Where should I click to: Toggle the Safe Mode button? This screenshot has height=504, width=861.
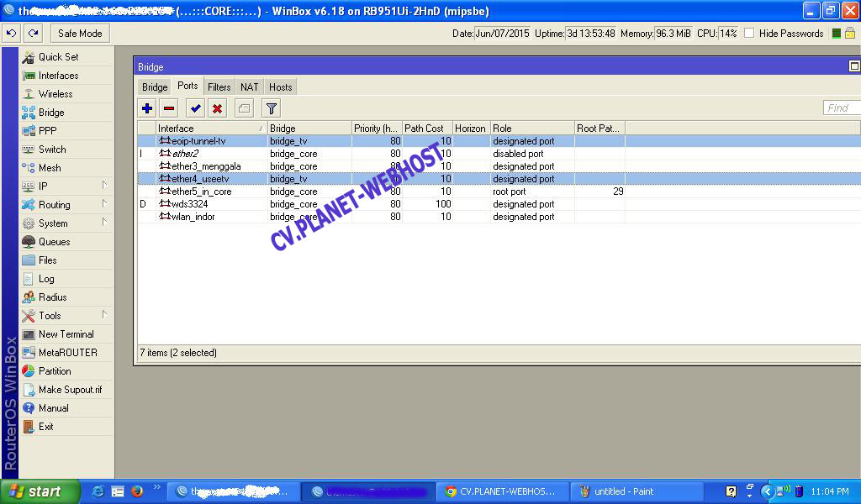point(80,34)
